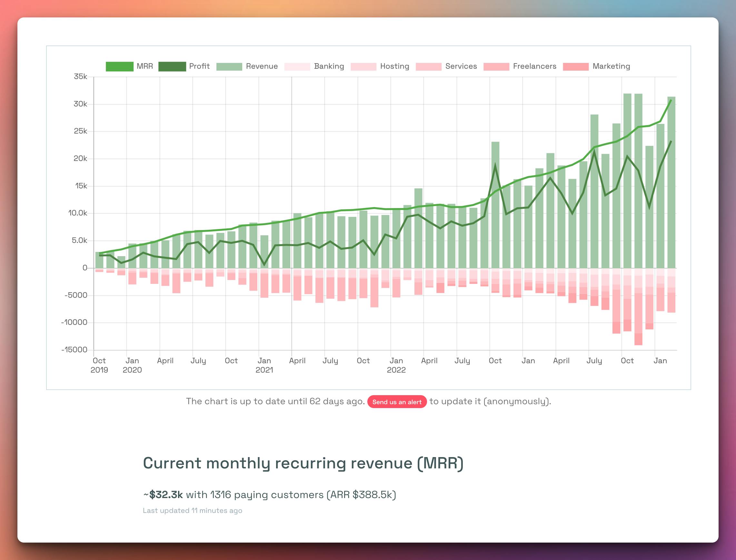Click the Jan 2021 x-axis label
Viewport: 736px width, 560px height.
coord(264,365)
